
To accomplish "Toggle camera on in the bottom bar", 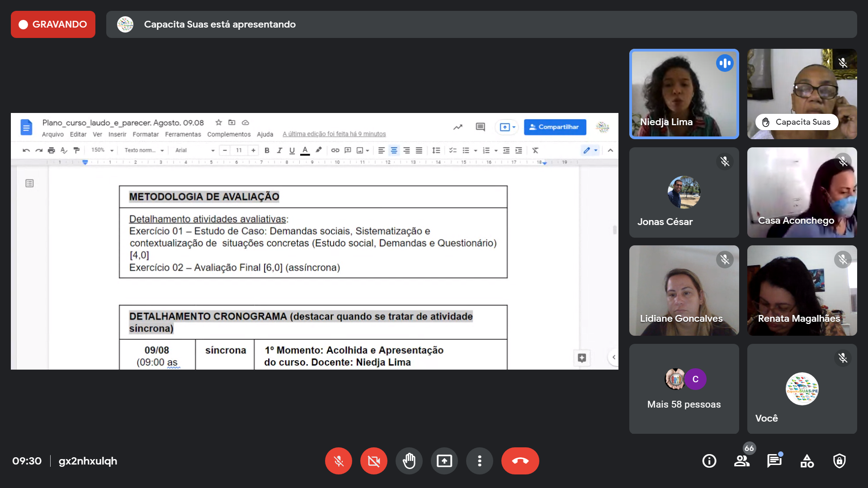I will [374, 461].
